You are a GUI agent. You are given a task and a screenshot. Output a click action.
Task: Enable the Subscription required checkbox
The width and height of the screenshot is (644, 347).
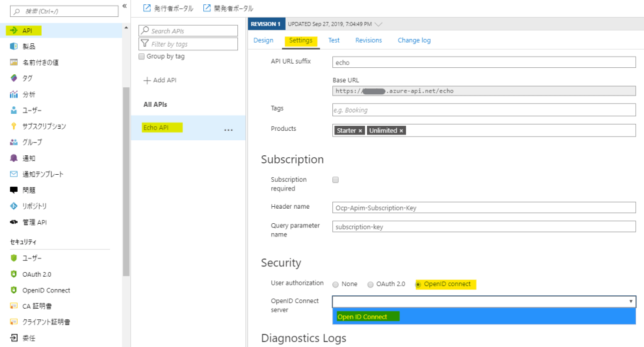(336, 180)
